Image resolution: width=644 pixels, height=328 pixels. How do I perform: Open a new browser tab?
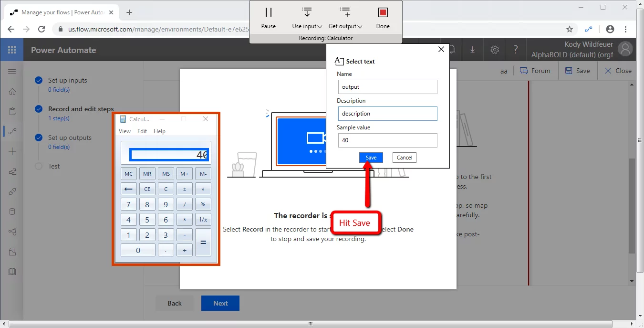click(129, 12)
